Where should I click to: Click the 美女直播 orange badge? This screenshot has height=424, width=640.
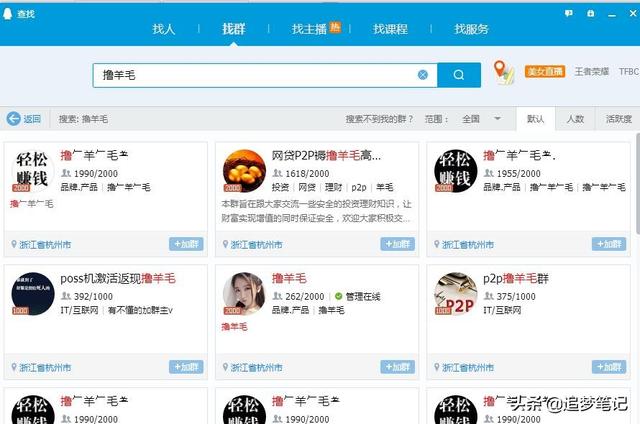pyautogui.click(x=545, y=72)
